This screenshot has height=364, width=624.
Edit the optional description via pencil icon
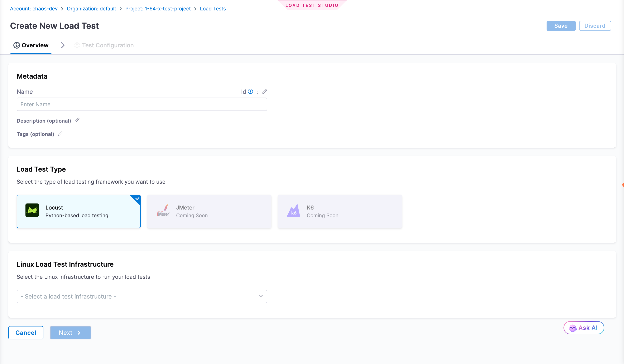point(77,120)
